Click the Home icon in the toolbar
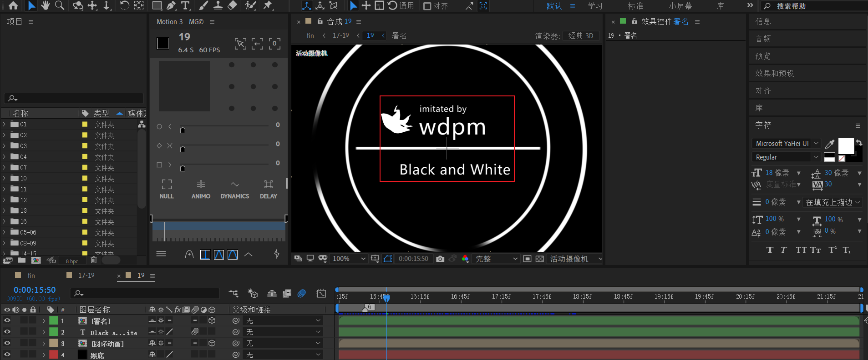 click(13, 5)
